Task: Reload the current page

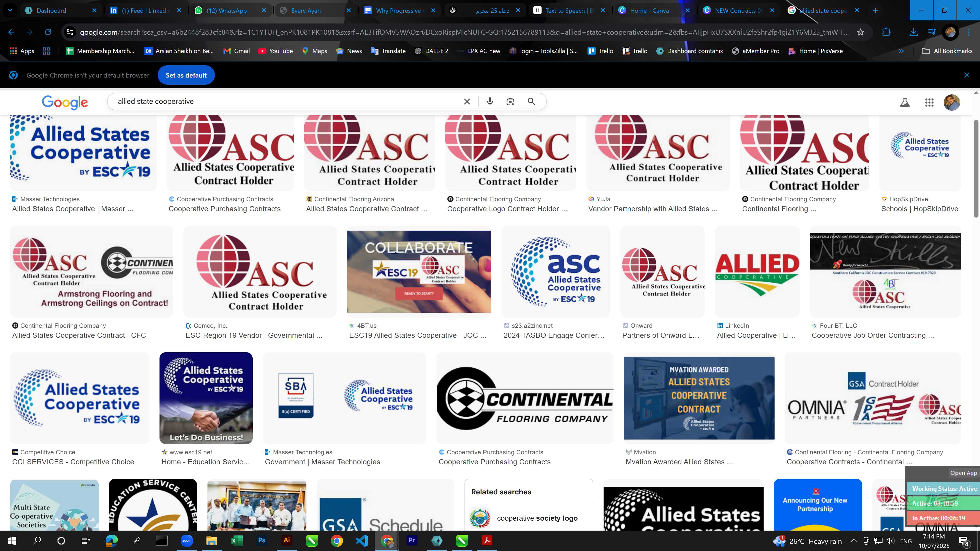Action: 48,32
